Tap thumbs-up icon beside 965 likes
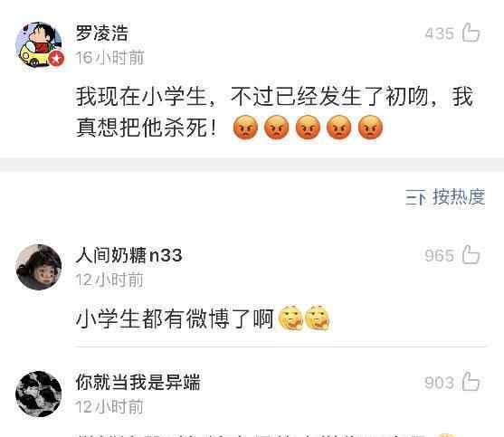The image size is (504, 437). tap(471, 254)
